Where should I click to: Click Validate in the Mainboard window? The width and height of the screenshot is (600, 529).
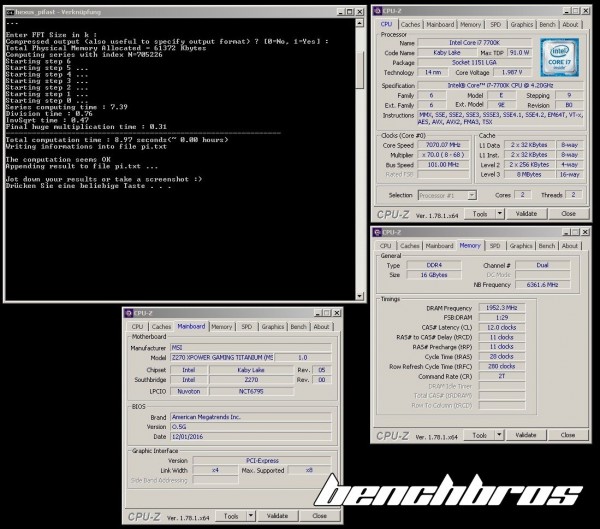click(x=277, y=516)
